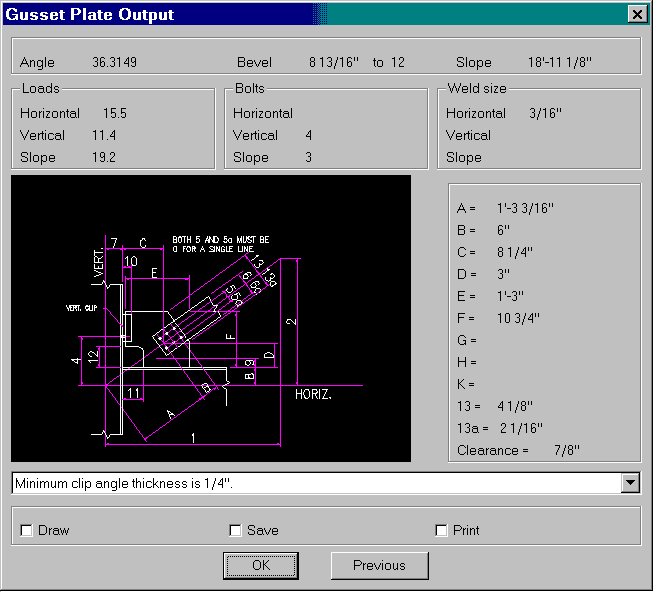Click the Horizontal load value 15.5
The height and width of the screenshot is (592, 653).
(x=115, y=113)
